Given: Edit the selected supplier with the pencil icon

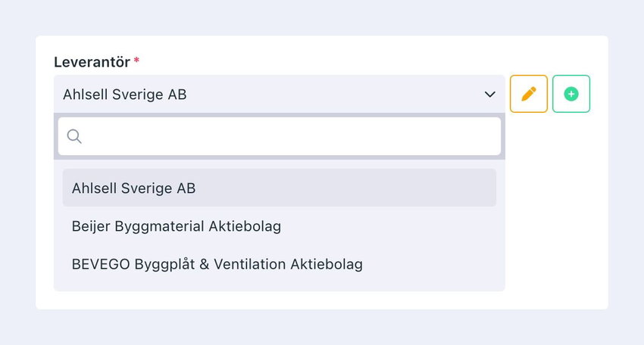Looking at the screenshot, I should [529, 94].
